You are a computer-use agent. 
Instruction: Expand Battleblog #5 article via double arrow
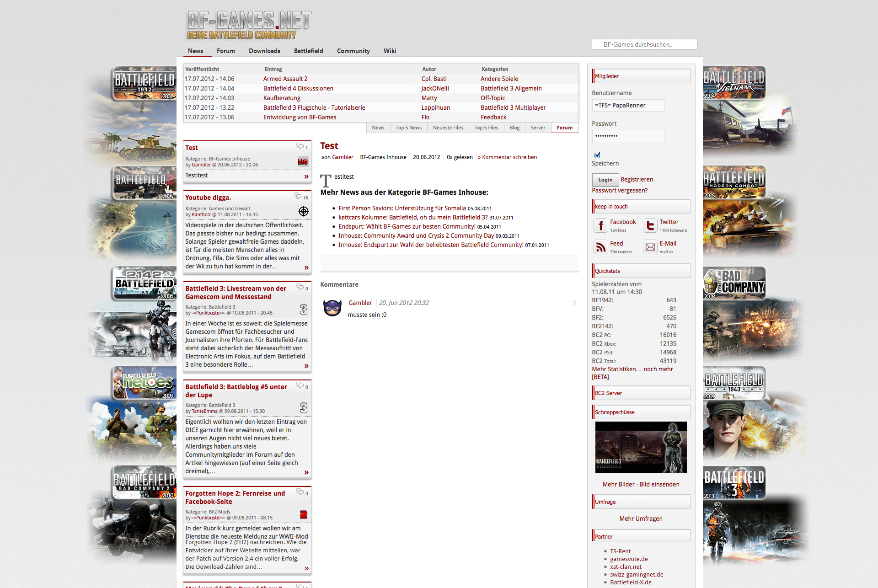(x=306, y=472)
